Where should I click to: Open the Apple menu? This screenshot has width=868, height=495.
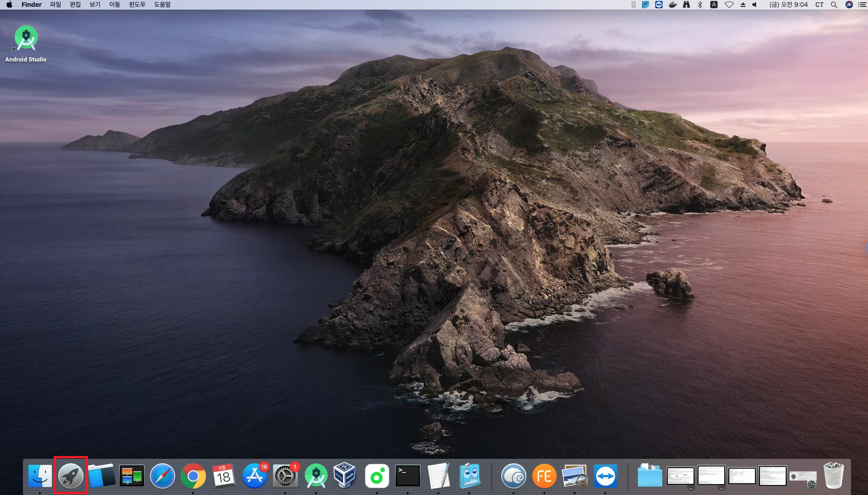9,5
